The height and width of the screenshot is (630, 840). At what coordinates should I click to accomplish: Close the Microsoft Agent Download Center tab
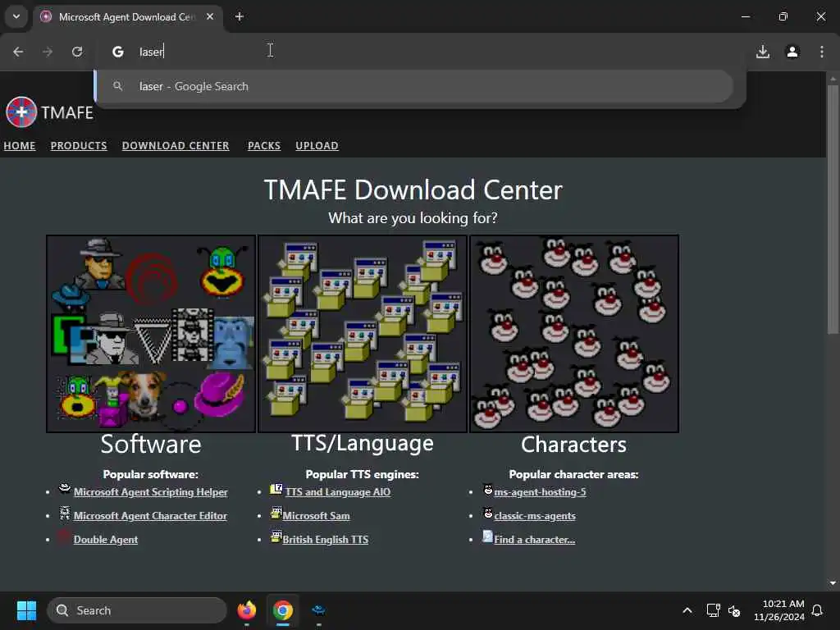pyautogui.click(x=210, y=16)
